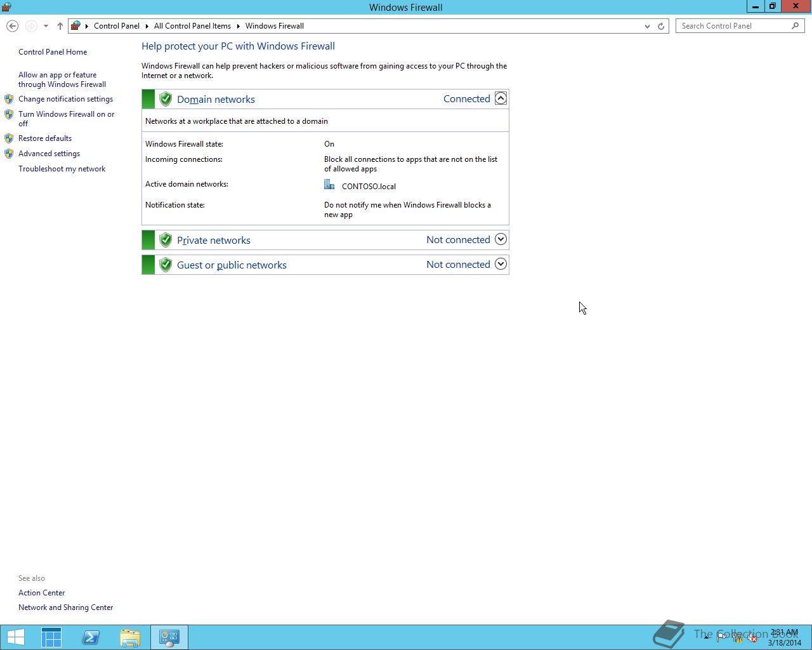
Task: Click shield icon beside Restore defaults
Action: point(9,138)
